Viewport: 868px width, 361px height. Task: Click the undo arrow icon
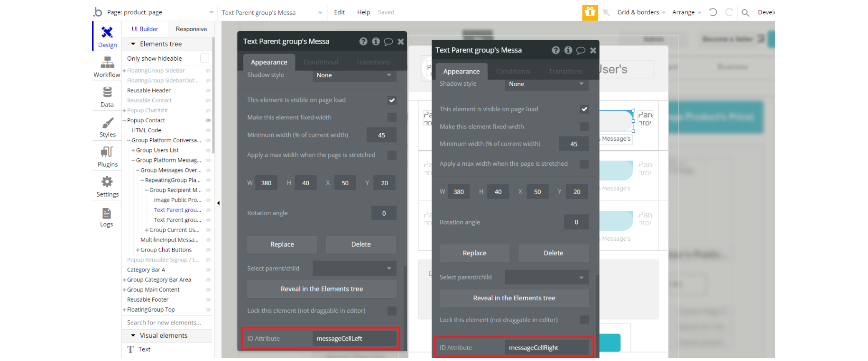tap(713, 12)
